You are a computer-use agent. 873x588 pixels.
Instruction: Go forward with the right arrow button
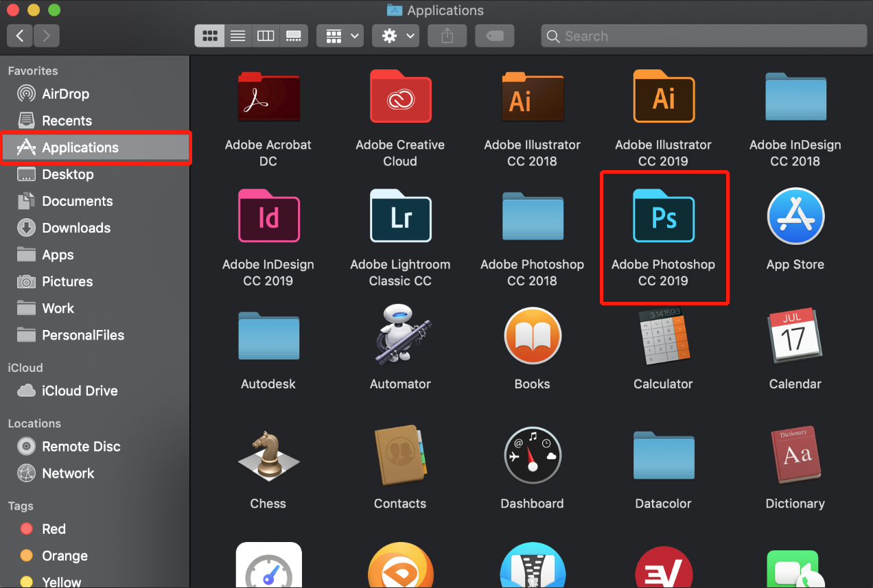(x=46, y=36)
